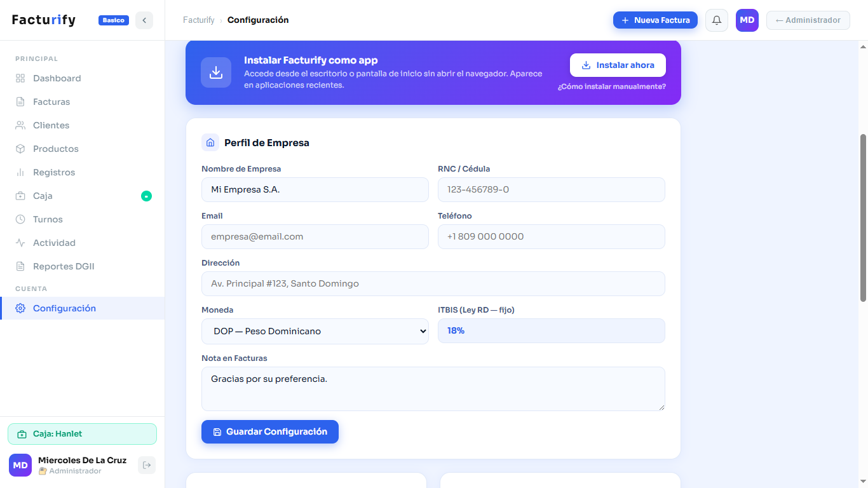Click the Dirección input field
The width and height of the screenshot is (868, 488).
pyautogui.click(x=433, y=283)
